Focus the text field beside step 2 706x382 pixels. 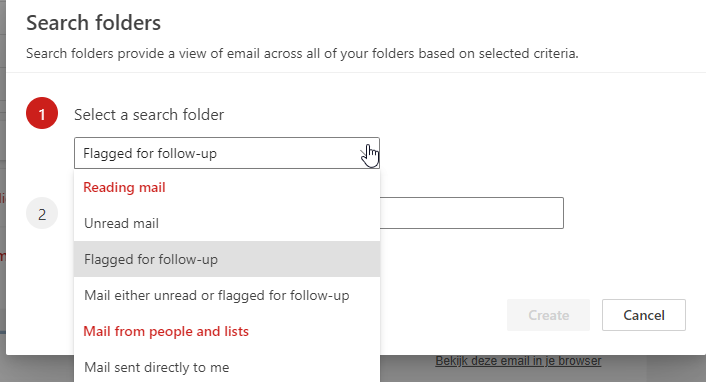click(471, 213)
